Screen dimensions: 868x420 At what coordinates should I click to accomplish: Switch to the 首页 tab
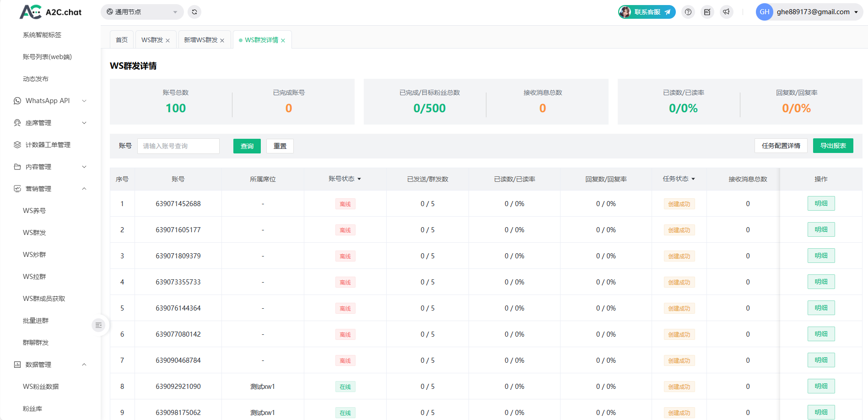click(122, 40)
